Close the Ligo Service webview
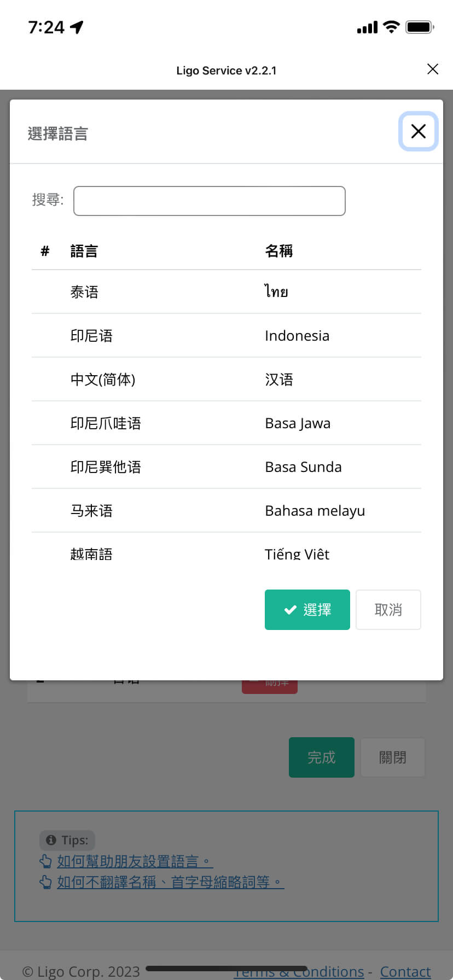The image size is (453, 980). tap(432, 69)
